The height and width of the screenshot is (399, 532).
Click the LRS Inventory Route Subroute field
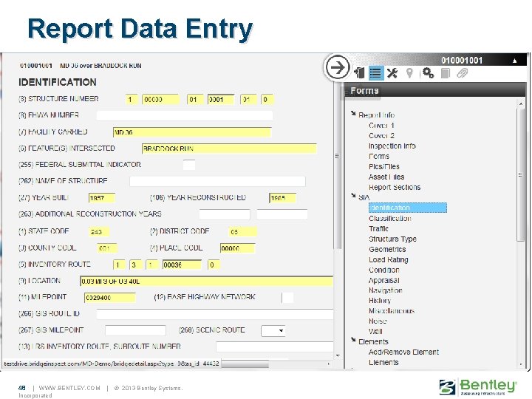click(x=274, y=347)
